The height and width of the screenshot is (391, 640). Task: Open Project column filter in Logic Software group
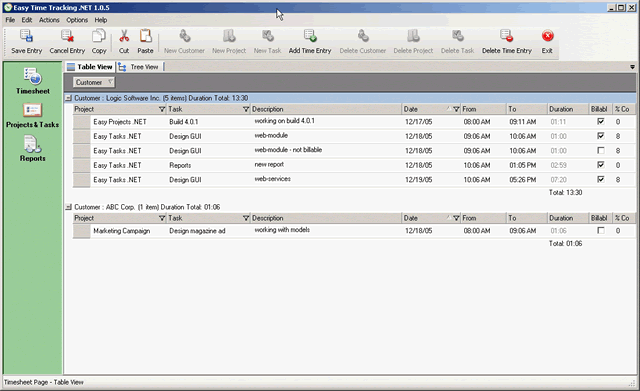tap(162, 109)
